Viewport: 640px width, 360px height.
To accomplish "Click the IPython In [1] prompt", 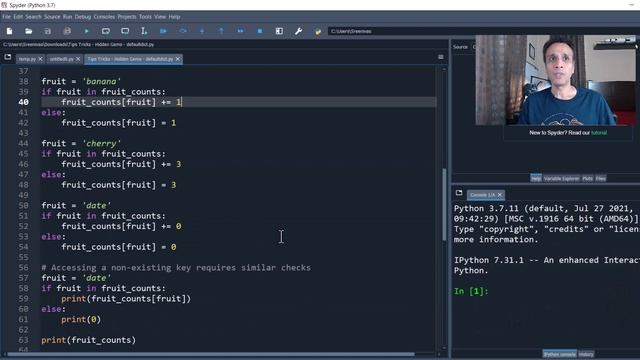I will click(471, 291).
